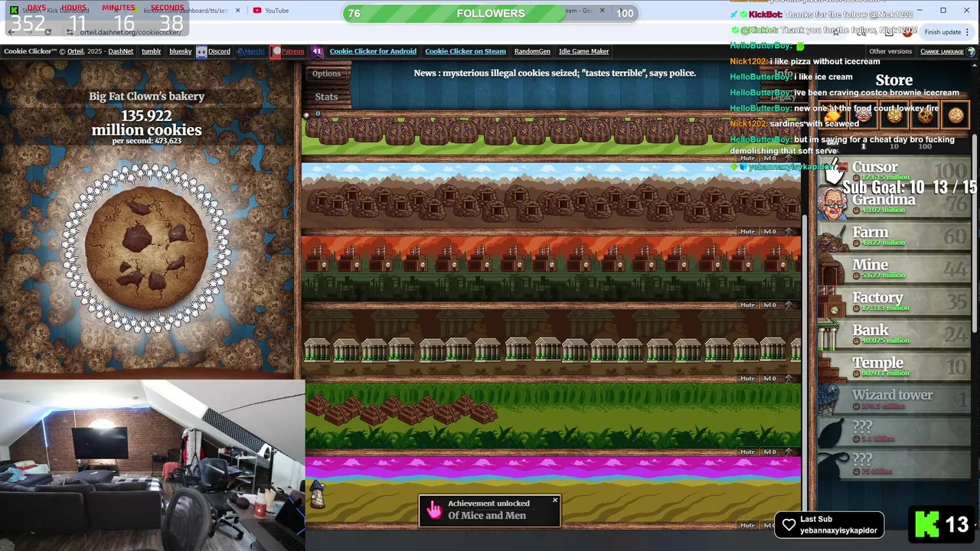Mute the Factory building row
The image size is (980, 551).
click(747, 305)
